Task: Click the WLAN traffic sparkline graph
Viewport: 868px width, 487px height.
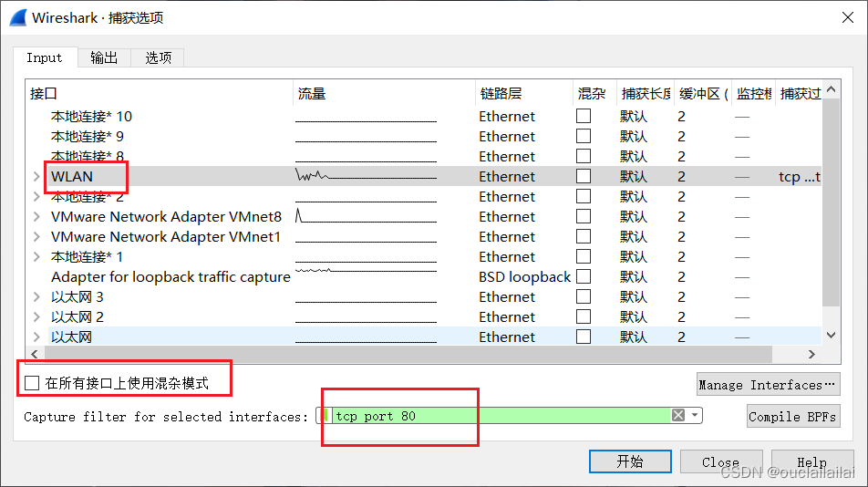Action: coord(366,175)
